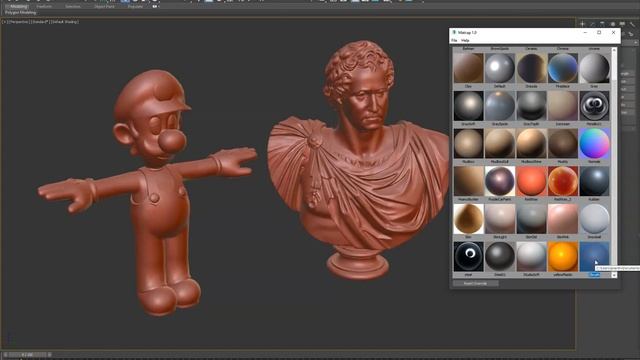Select the brown Clay matcap sphere

(x=468, y=68)
